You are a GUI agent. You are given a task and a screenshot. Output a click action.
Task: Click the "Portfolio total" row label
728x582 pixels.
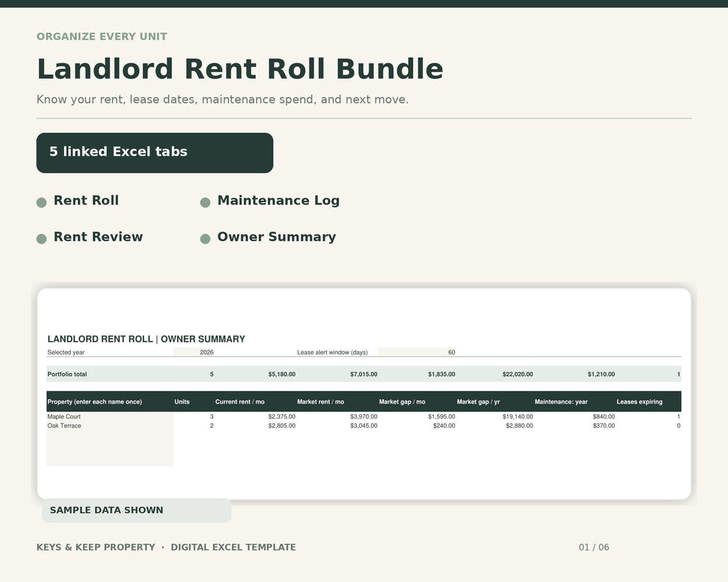(x=67, y=374)
